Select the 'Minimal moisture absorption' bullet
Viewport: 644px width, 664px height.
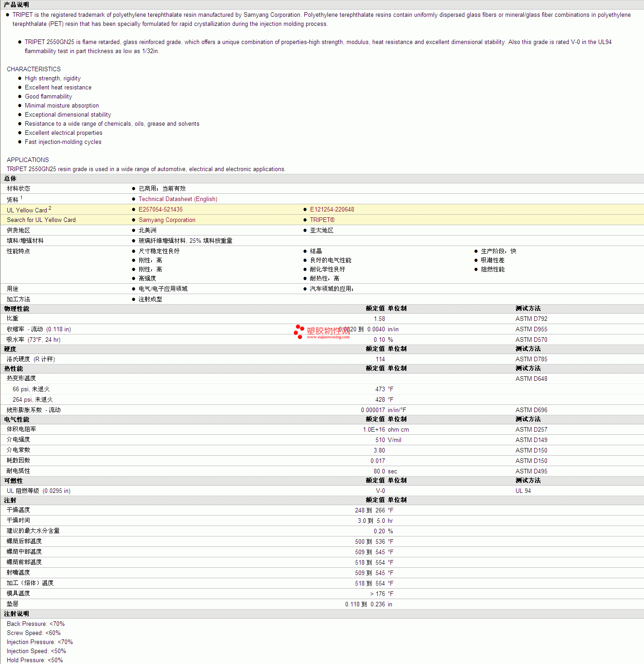[62, 106]
